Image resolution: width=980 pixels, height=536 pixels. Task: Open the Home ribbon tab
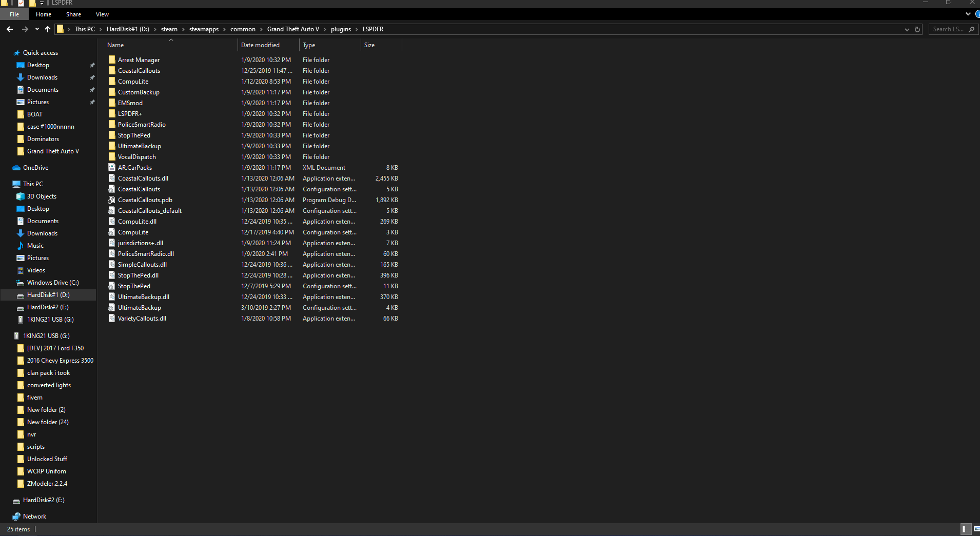(x=44, y=14)
